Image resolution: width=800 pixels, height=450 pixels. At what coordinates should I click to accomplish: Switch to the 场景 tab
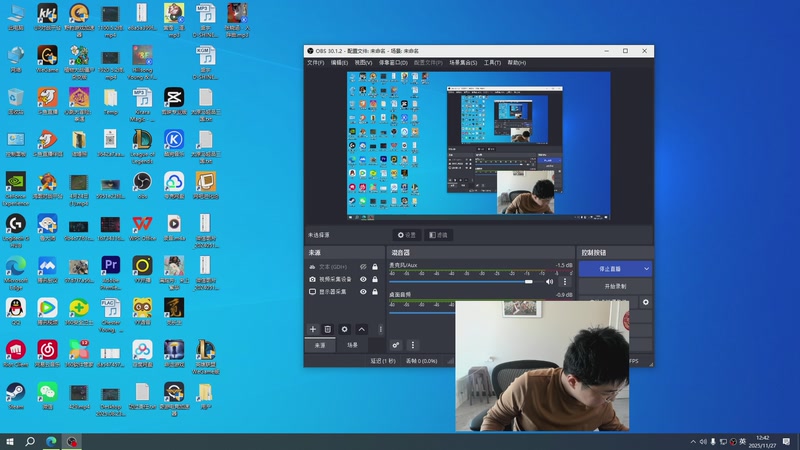(353, 345)
